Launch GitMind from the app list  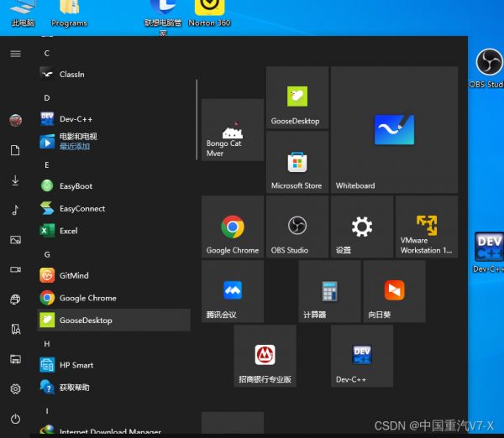point(114,275)
